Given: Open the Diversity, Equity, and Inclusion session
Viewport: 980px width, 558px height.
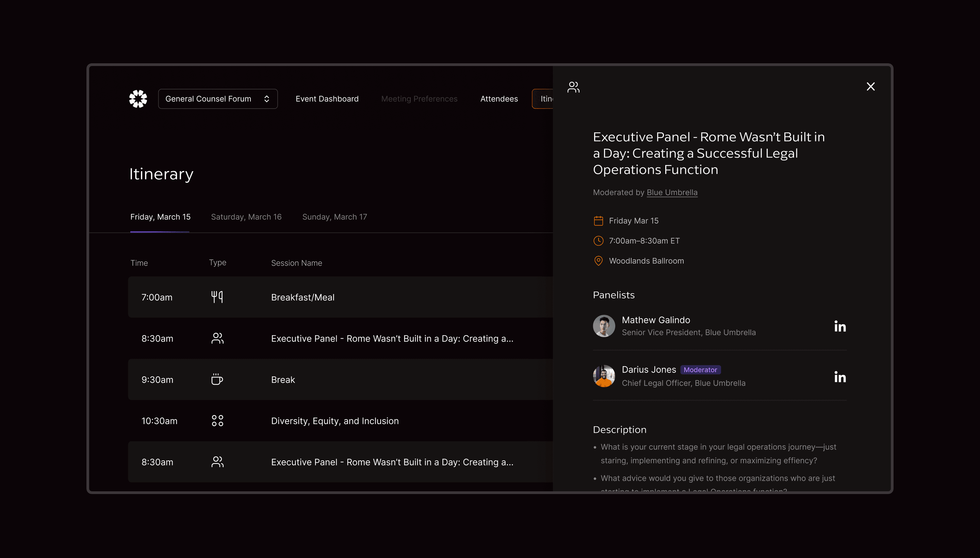Looking at the screenshot, I should click(x=334, y=421).
